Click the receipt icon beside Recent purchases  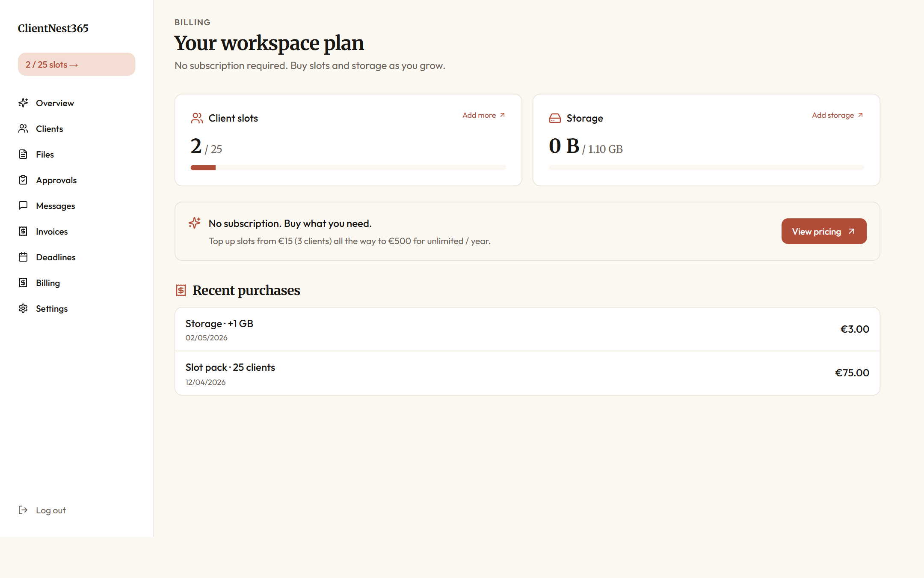[x=181, y=290]
